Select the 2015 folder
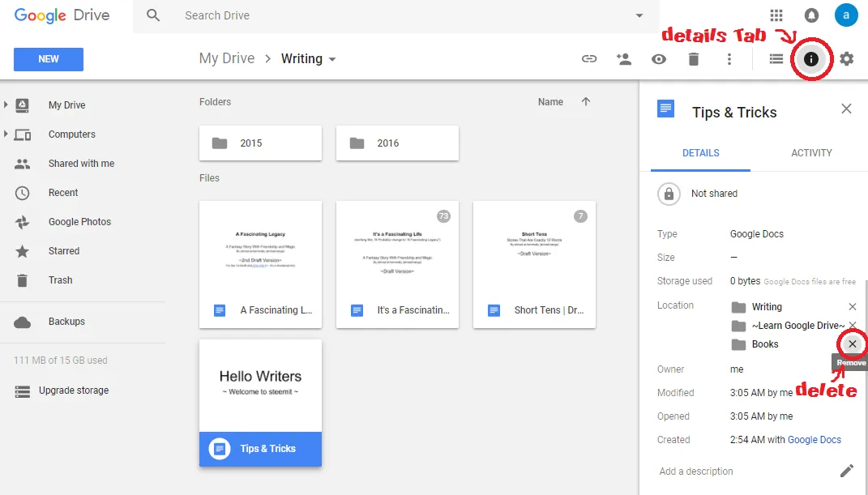This screenshot has width=868, height=495. (260, 143)
